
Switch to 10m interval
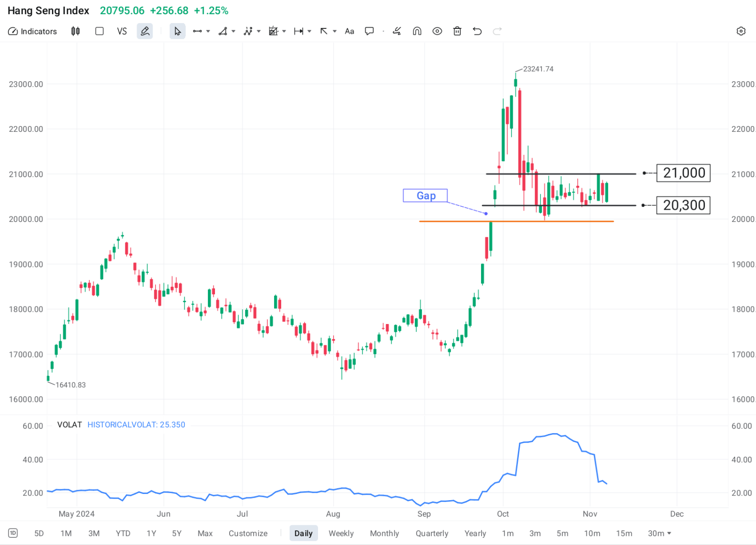pyautogui.click(x=592, y=533)
